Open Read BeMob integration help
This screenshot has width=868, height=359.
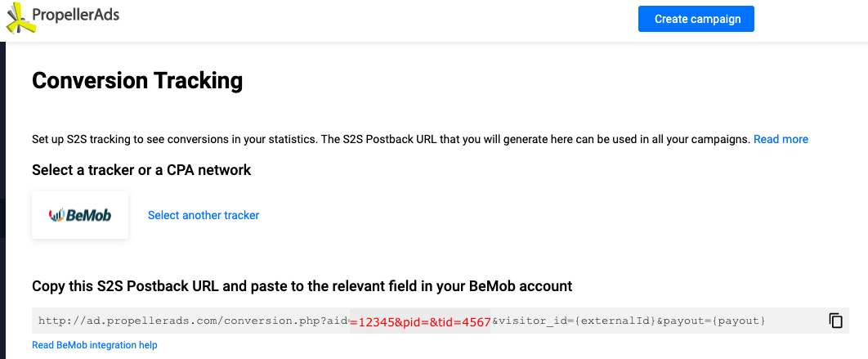[95, 345]
